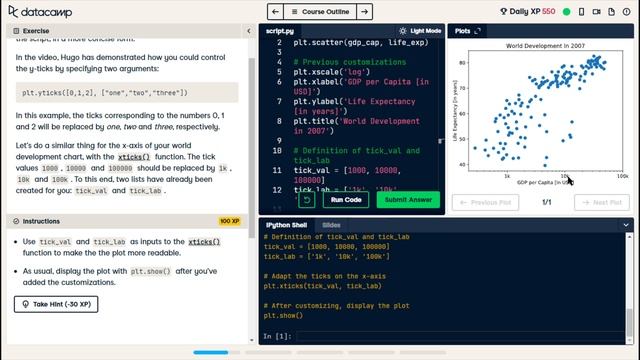Click the plt.show() text in shell
The height and width of the screenshot is (360, 640).
pyautogui.click(x=283, y=316)
